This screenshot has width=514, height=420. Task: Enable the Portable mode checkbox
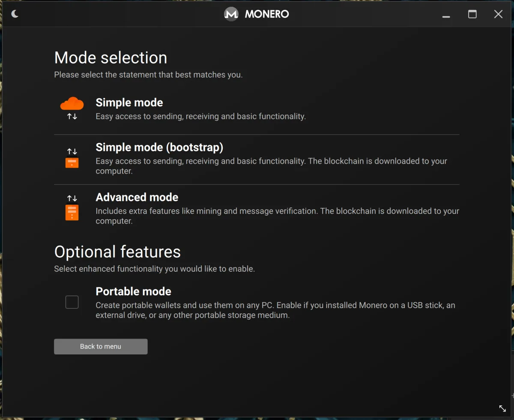pyautogui.click(x=72, y=302)
